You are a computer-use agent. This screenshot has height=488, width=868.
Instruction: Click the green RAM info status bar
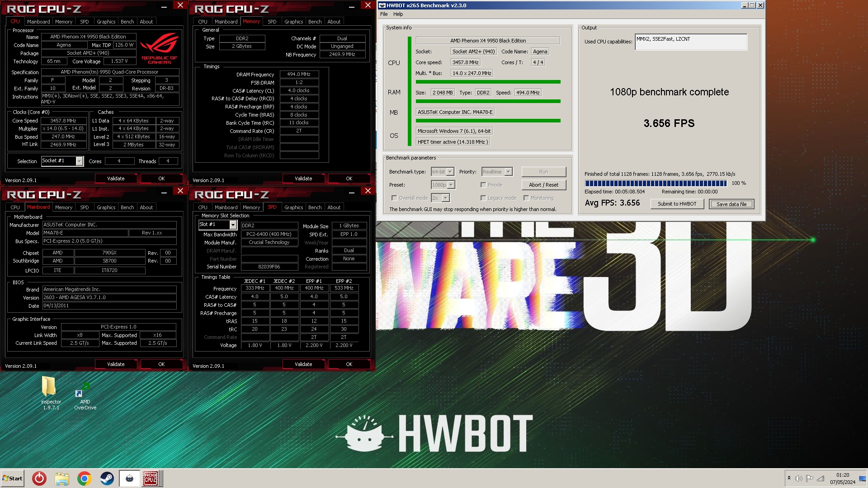coord(488,101)
